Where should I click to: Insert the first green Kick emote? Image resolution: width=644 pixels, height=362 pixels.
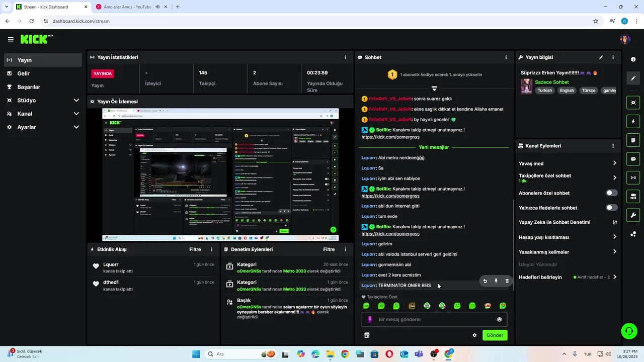[x=366, y=306]
